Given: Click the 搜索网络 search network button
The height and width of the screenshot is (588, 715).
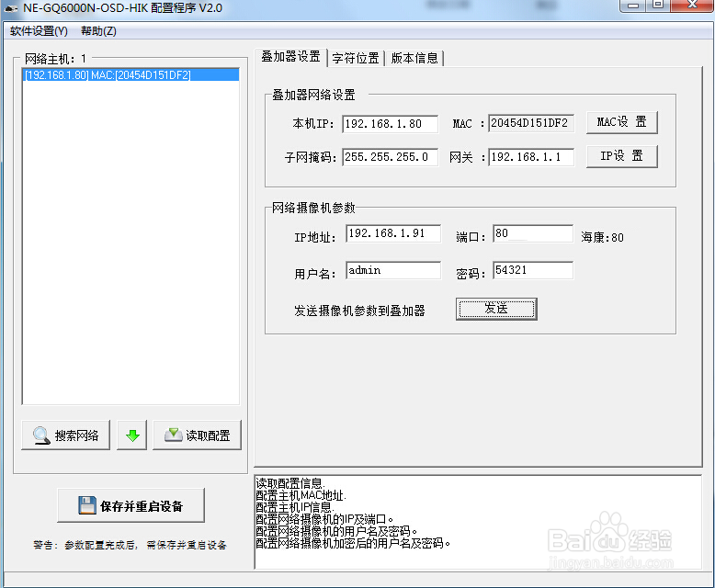Looking at the screenshot, I should [x=65, y=435].
